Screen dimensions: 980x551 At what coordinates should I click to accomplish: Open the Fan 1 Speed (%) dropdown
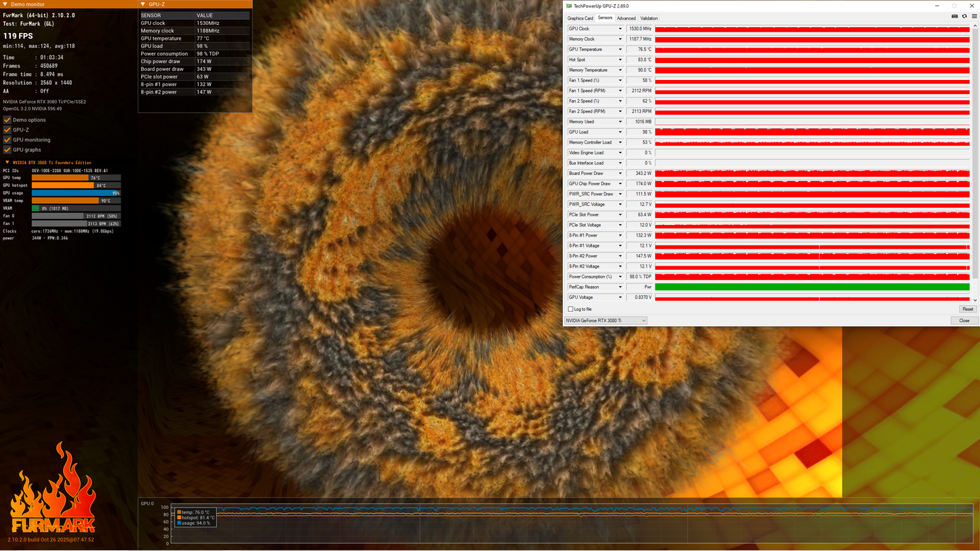(x=620, y=81)
